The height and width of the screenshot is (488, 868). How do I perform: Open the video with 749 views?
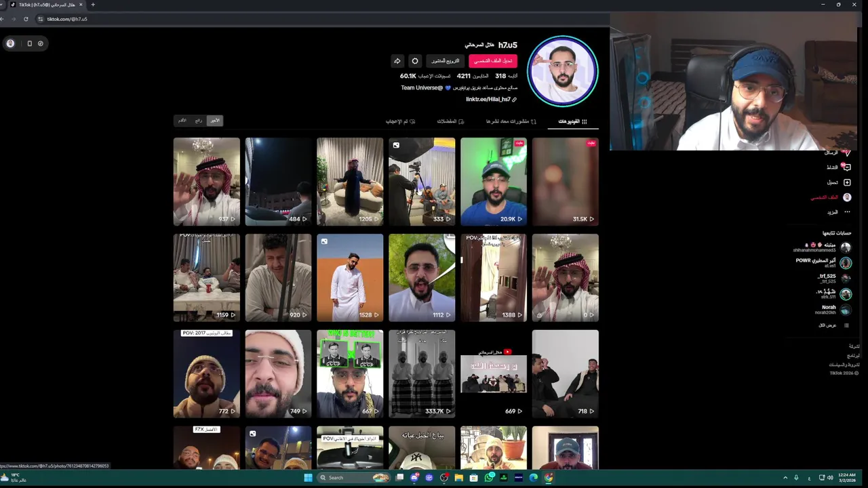278,374
